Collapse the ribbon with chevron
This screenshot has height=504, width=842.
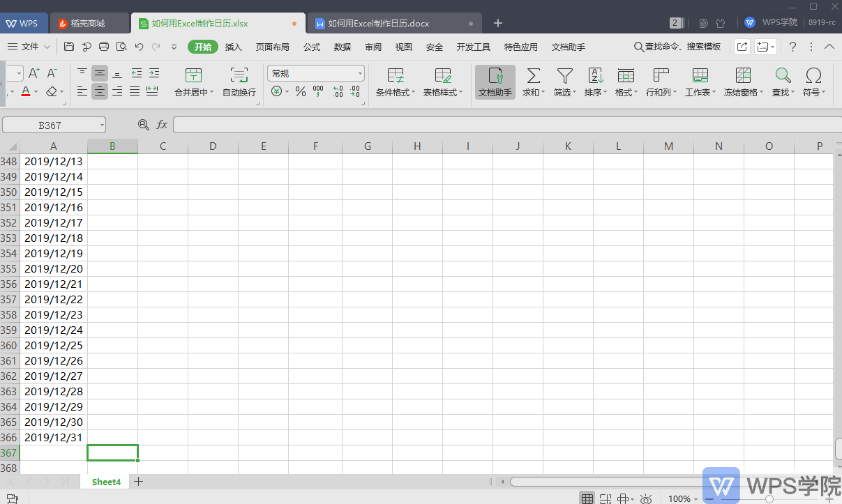coord(829,47)
